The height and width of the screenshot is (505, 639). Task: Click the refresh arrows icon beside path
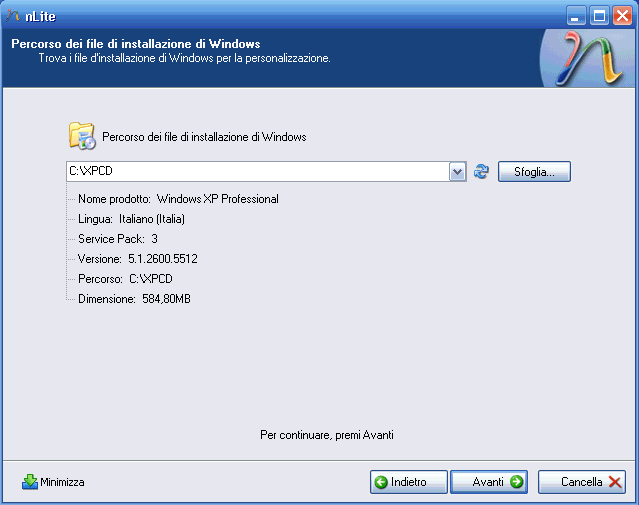click(481, 171)
